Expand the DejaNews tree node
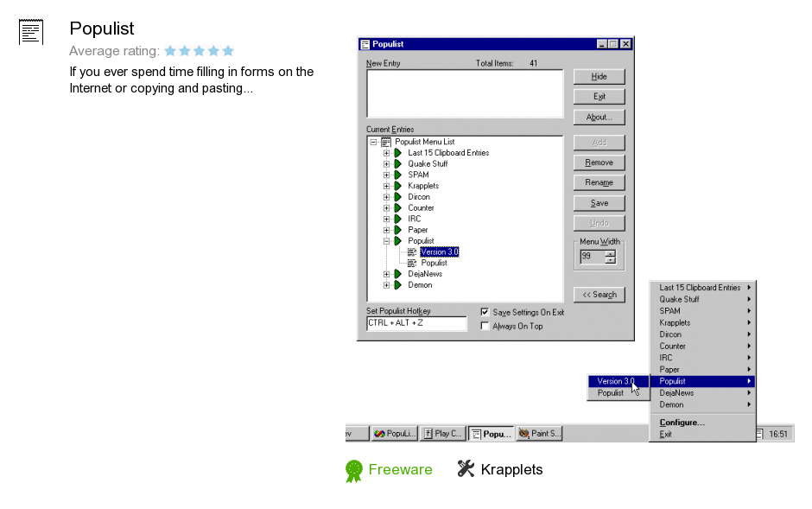 click(x=386, y=274)
